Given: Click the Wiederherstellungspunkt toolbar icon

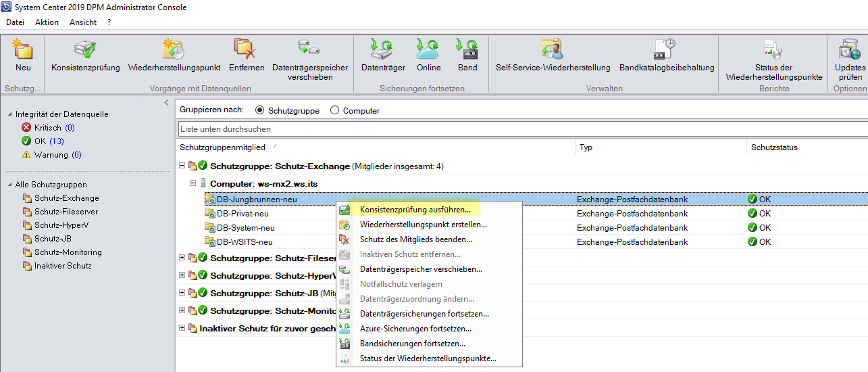Looking at the screenshot, I should [174, 49].
